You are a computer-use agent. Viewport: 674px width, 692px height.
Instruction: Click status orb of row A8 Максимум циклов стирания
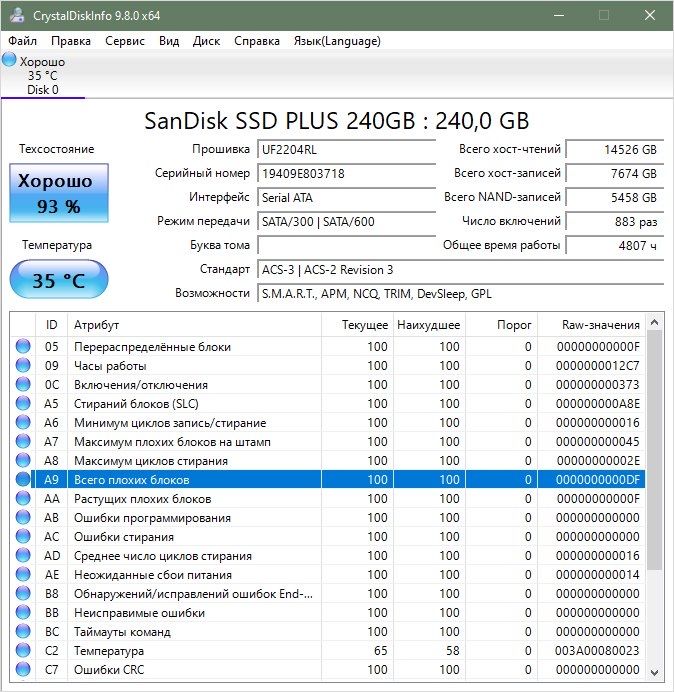[23, 460]
